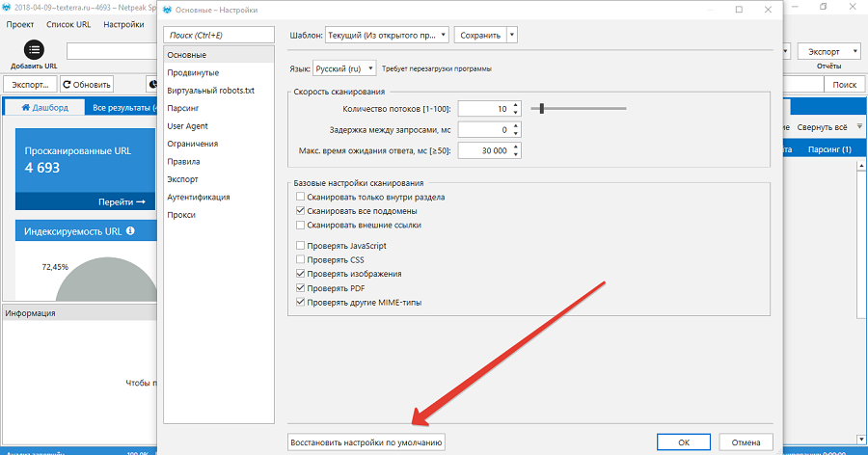Open Экспорт settings section
The image size is (868, 455).
pos(219,178)
